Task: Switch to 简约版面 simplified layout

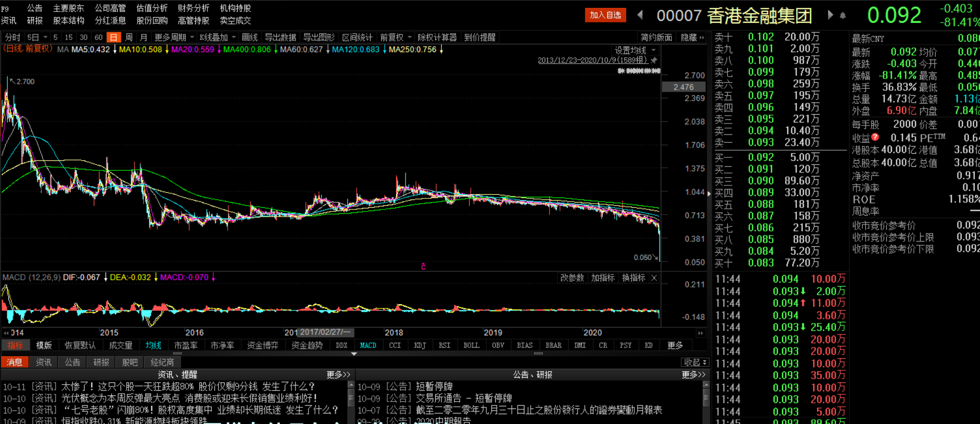Action: pyautogui.click(x=656, y=38)
